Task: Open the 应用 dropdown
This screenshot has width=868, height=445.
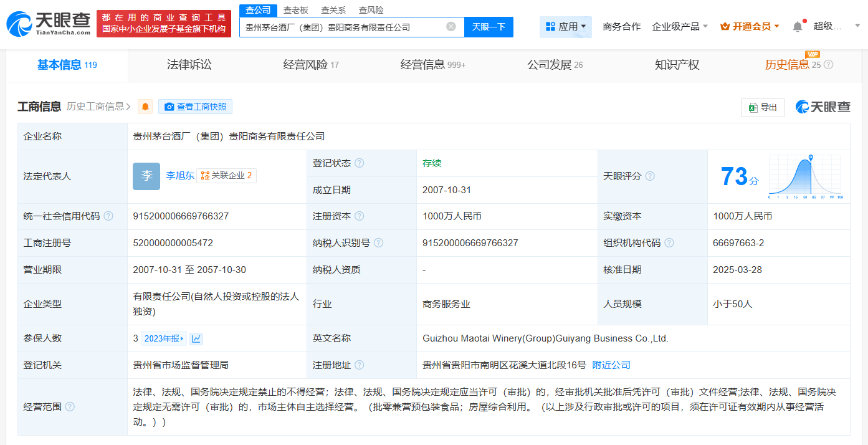Action: [566, 27]
